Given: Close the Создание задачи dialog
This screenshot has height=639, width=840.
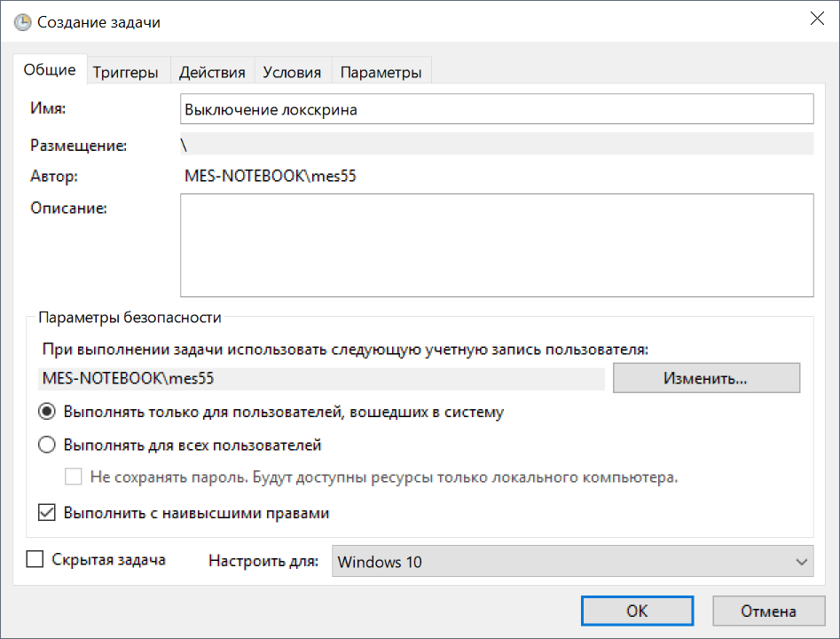Looking at the screenshot, I should tap(817, 19).
